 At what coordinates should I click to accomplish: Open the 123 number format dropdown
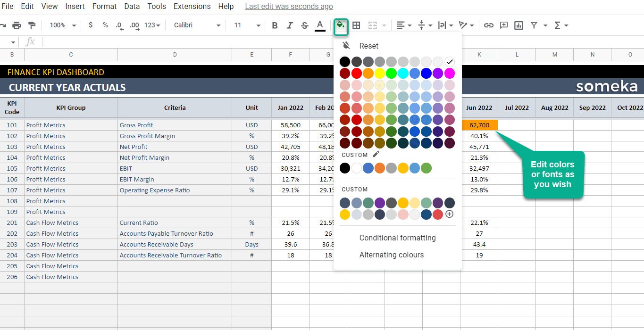152,25
